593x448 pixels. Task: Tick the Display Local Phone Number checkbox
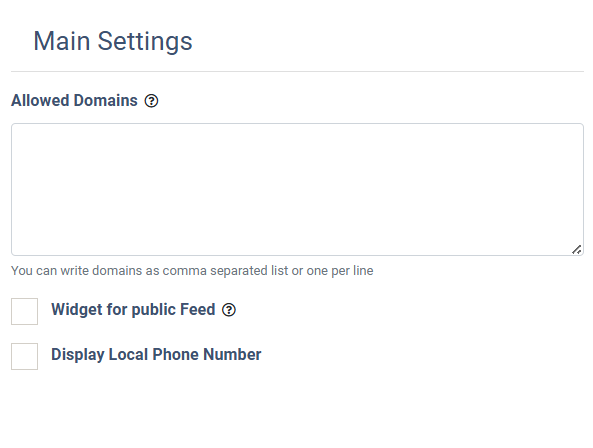25,356
